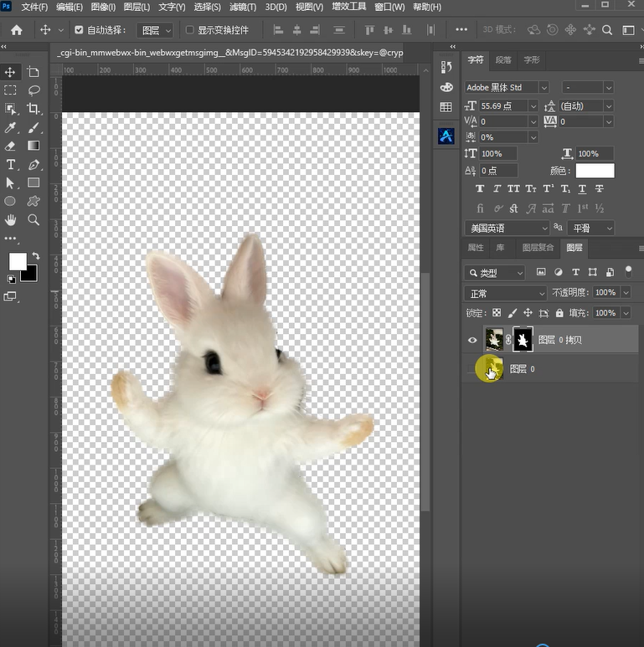Open the 滤镜(T) menu

pyautogui.click(x=243, y=7)
